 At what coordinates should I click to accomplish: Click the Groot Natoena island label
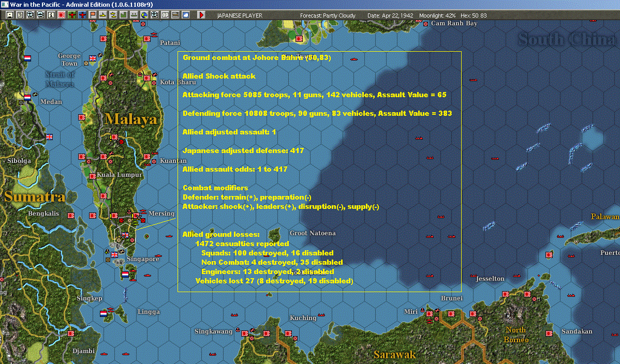[x=313, y=233]
